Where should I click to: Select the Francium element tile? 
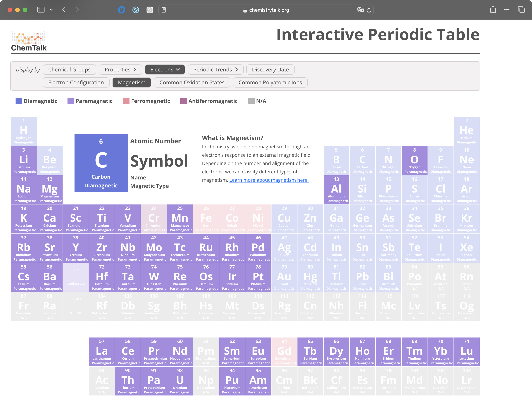click(x=24, y=306)
